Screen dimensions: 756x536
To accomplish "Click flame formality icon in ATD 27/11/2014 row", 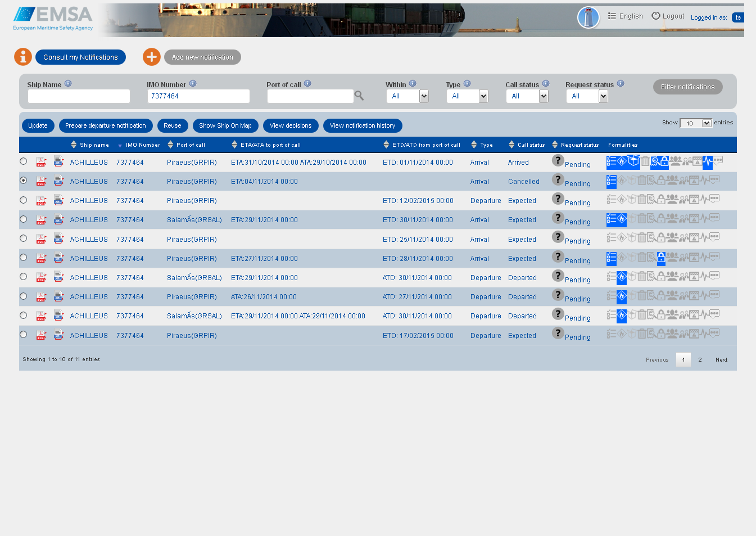I will click(622, 296).
